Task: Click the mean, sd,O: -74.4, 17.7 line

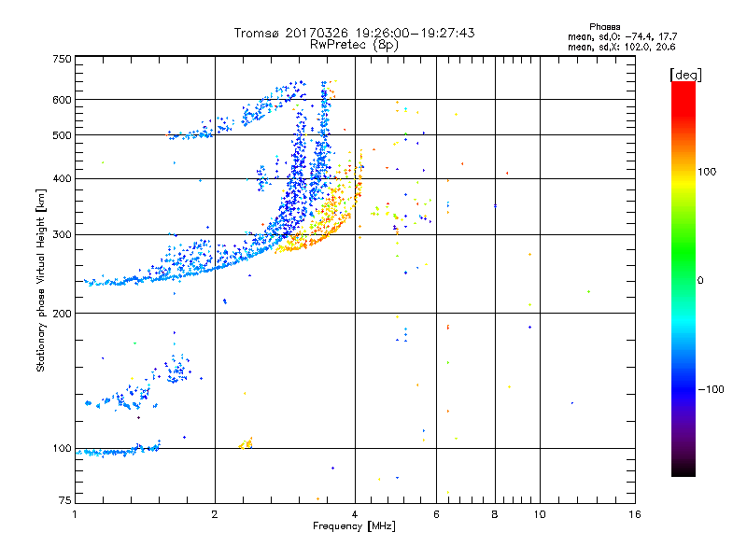Action: [x=622, y=36]
